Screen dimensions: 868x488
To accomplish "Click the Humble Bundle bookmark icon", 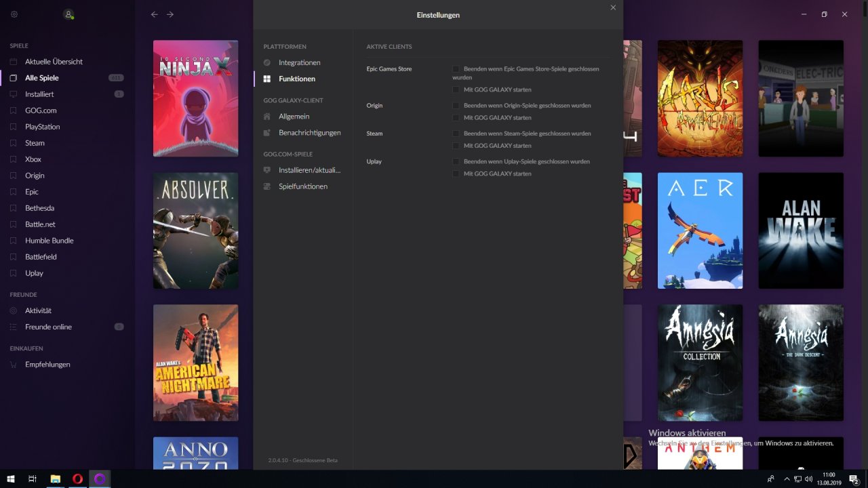I will pos(13,241).
